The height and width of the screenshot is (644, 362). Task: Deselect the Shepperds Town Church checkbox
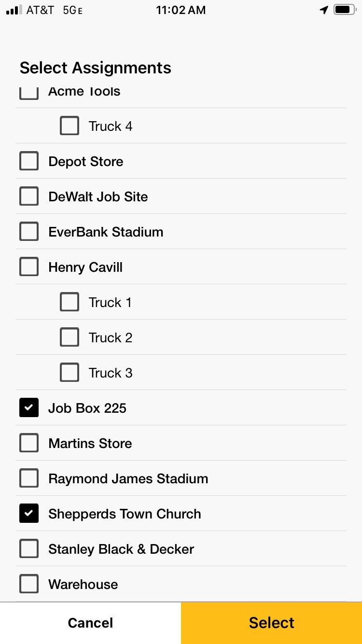pyautogui.click(x=29, y=514)
